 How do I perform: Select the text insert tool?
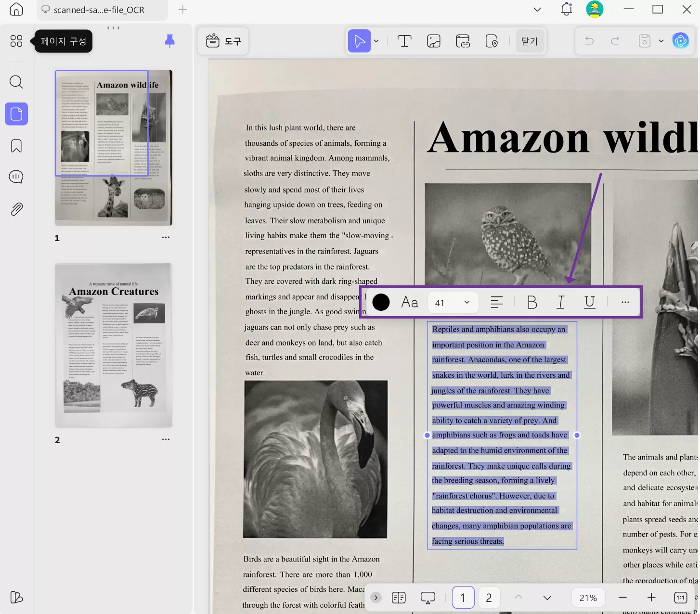point(404,41)
